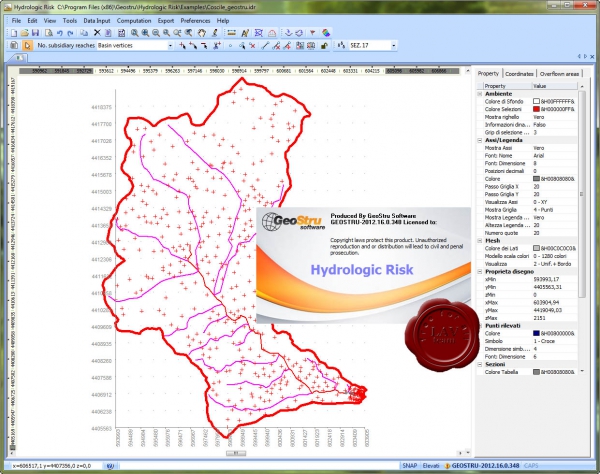The image size is (600, 474).
Task: Click the Redo arrow icon
Action: tap(70, 33)
